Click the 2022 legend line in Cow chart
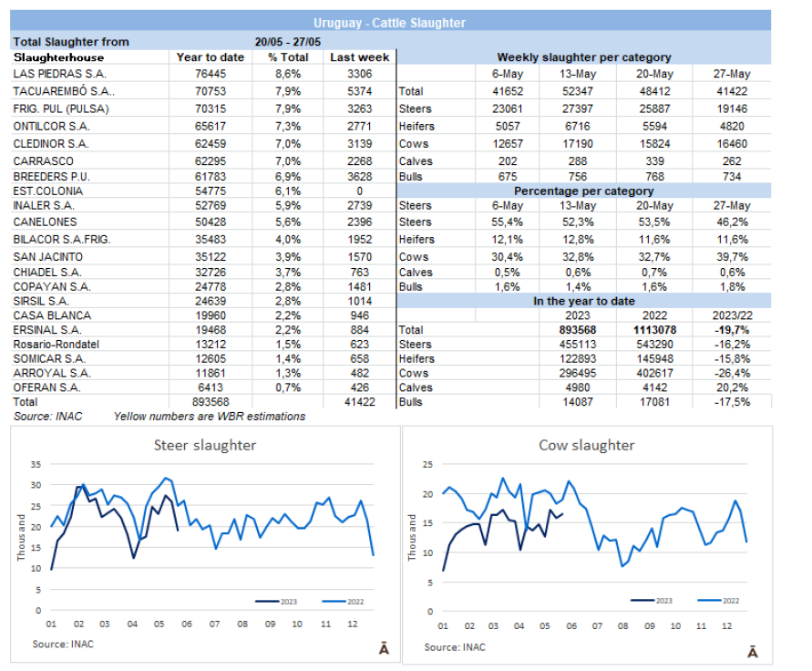 click(707, 600)
